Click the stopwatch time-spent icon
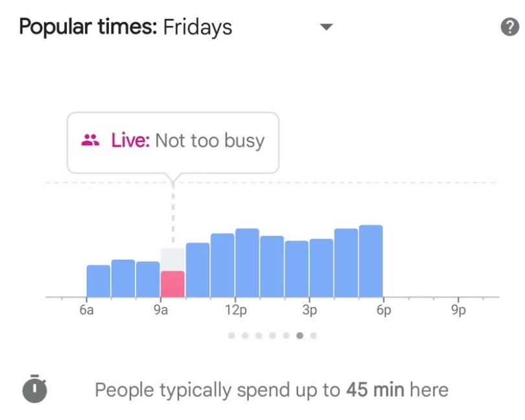The width and height of the screenshot is (525, 420). tap(34, 388)
